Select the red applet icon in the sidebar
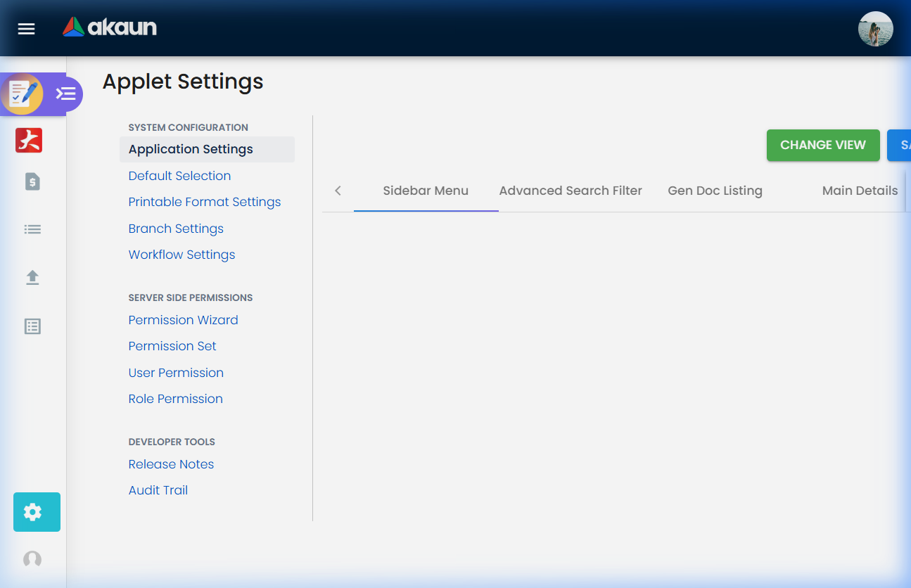 pos(29,140)
